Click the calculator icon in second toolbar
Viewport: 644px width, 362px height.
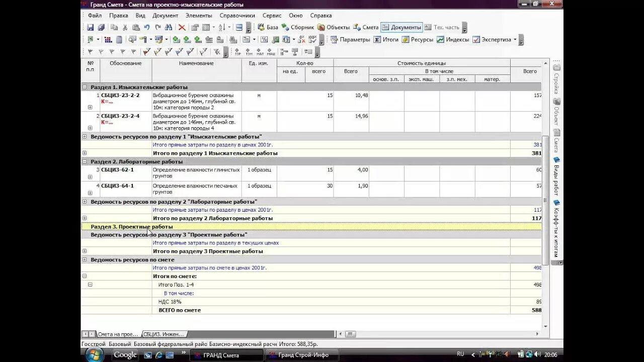tap(119, 39)
